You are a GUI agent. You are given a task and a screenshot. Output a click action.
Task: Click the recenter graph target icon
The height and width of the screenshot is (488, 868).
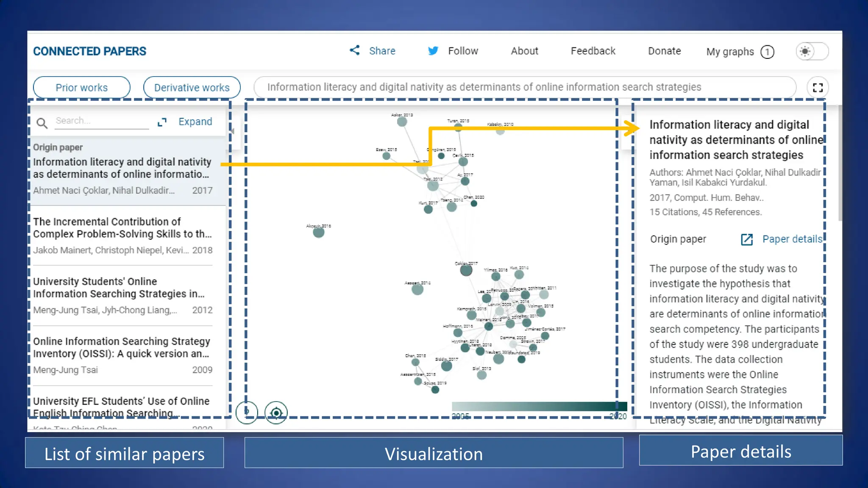point(276,413)
